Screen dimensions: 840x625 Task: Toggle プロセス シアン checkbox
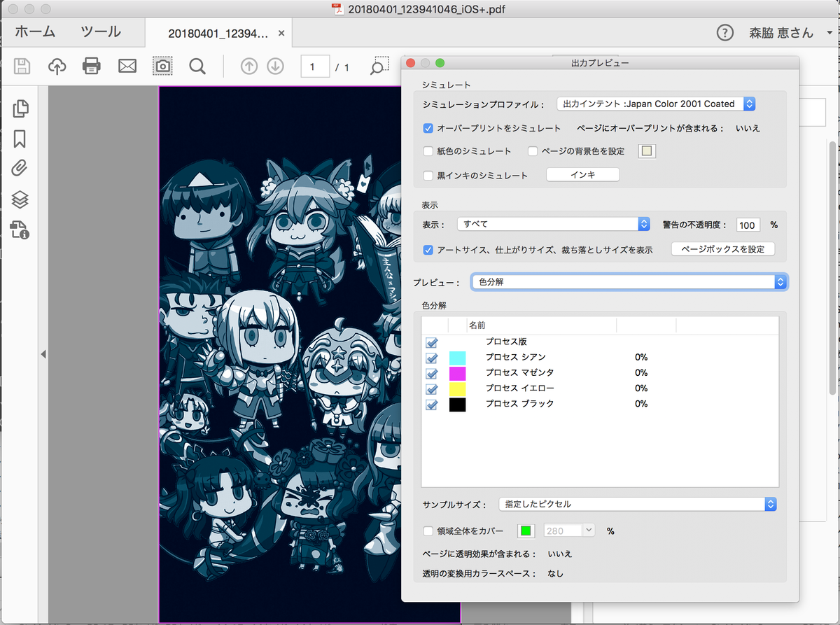432,358
